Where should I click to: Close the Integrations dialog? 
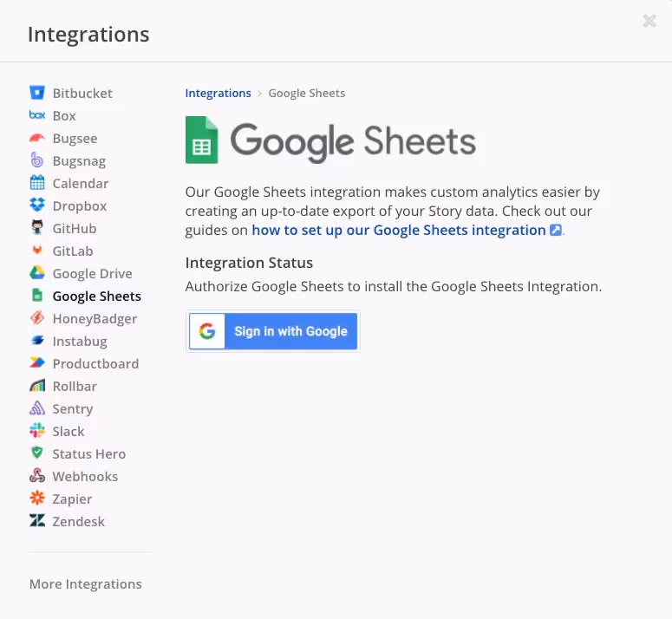pos(649,21)
